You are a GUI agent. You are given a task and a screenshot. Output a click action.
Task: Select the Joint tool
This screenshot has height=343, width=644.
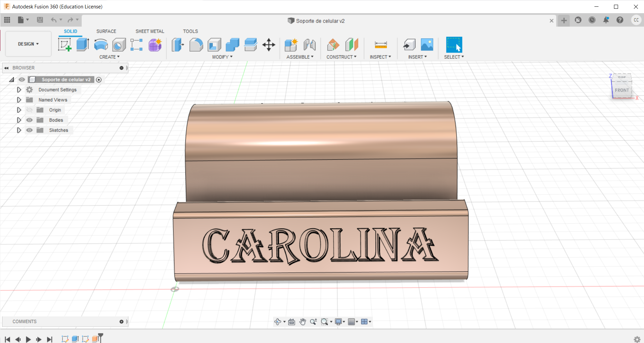click(310, 44)
